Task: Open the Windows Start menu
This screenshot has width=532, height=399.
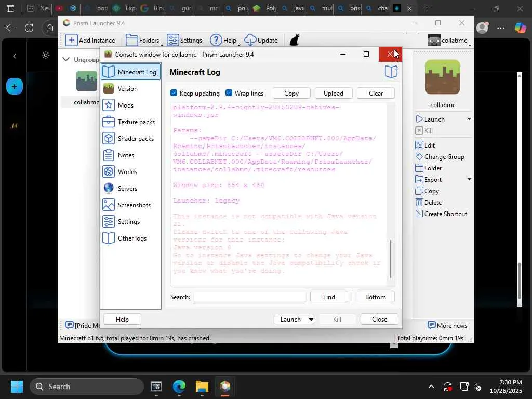Action: [x=17, y=387]
